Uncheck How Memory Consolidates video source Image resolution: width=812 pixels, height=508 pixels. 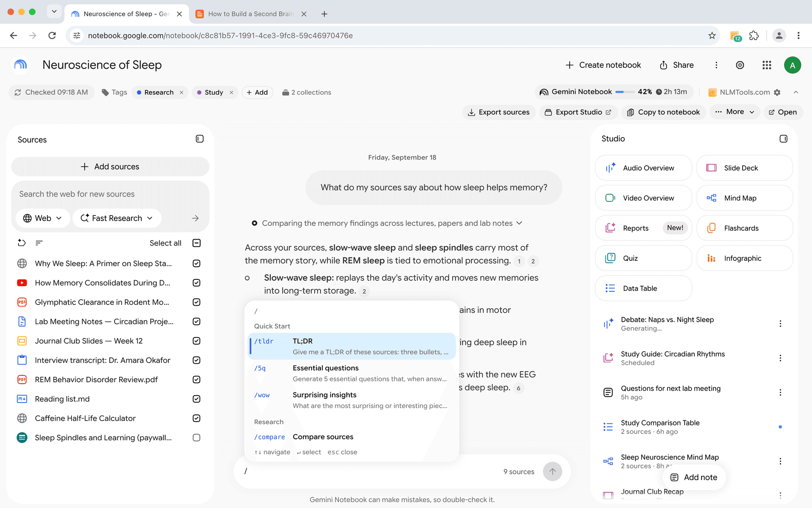click(x=196, y=283)
